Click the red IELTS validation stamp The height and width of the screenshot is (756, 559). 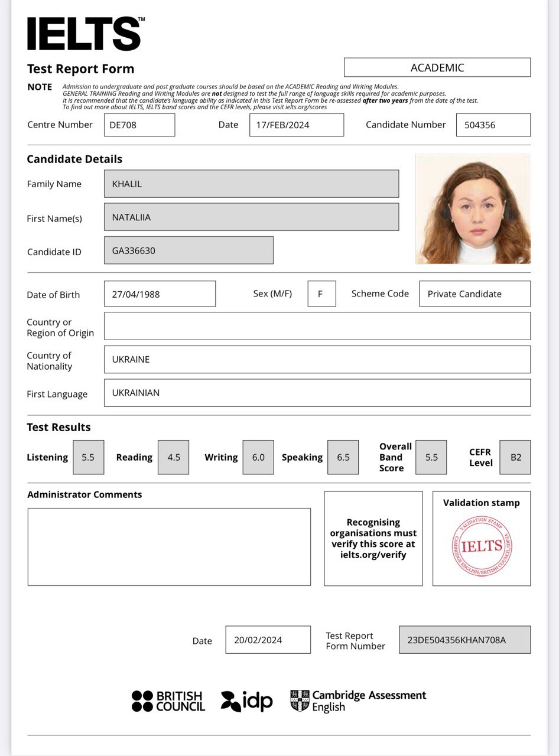point(482,546)
